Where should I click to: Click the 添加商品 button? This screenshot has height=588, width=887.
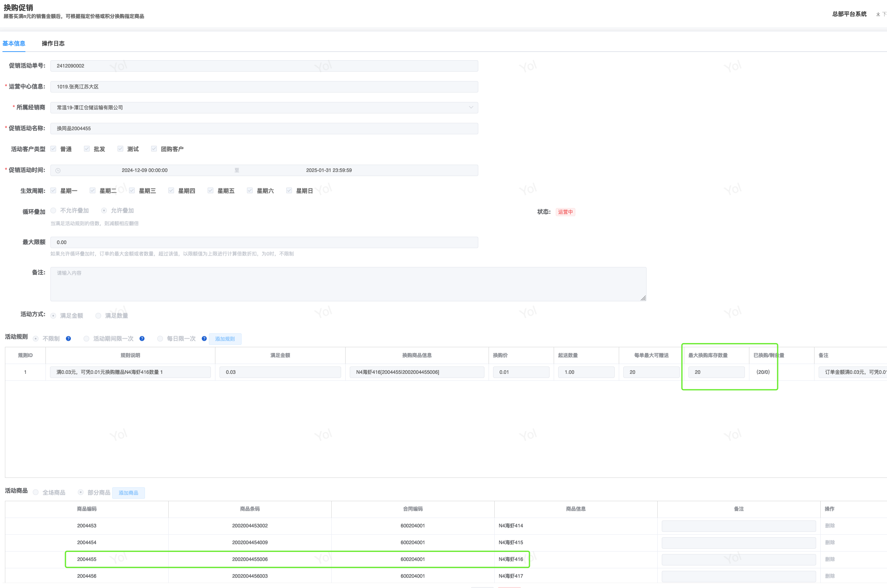(128, 493)
